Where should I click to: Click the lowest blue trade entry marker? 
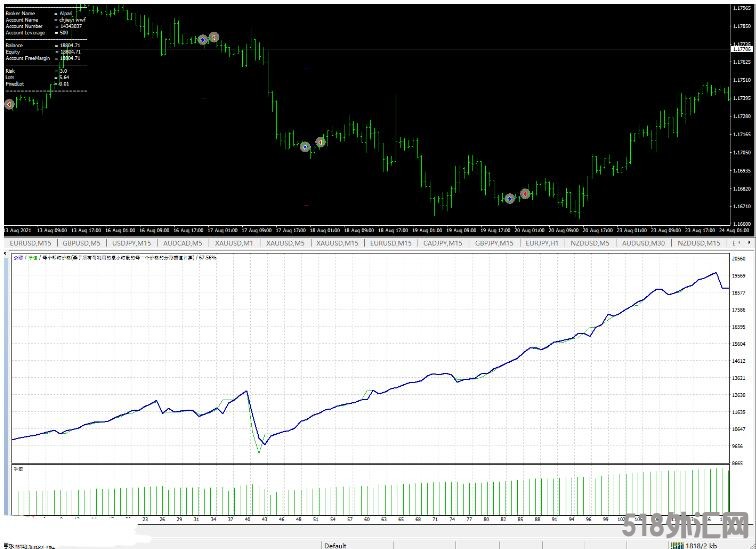coord(510,198)
